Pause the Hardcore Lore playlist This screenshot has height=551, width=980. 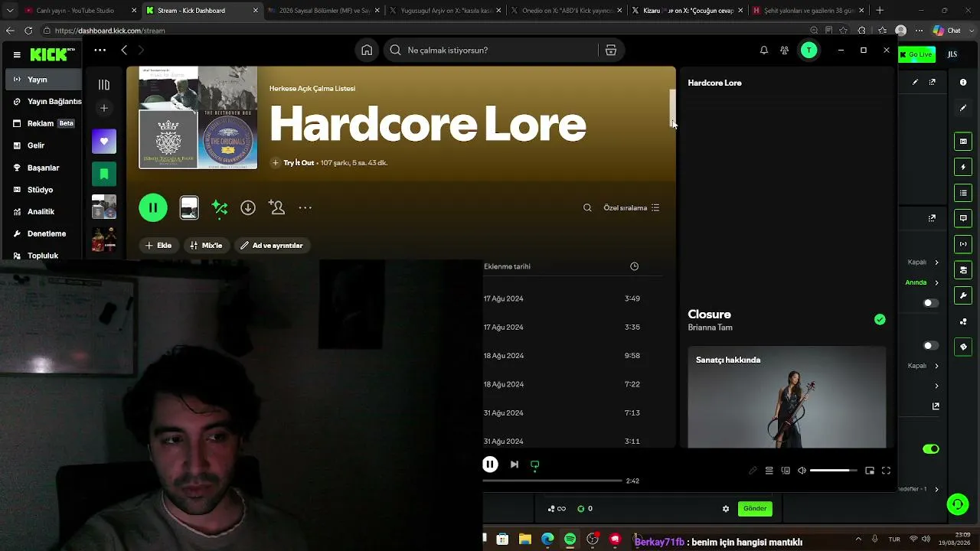[153, 207]
